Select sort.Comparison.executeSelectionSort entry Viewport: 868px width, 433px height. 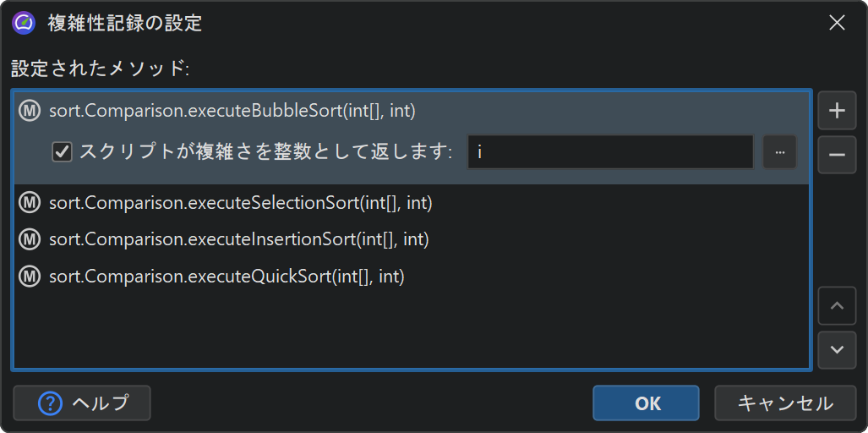[x=241, y=202]
